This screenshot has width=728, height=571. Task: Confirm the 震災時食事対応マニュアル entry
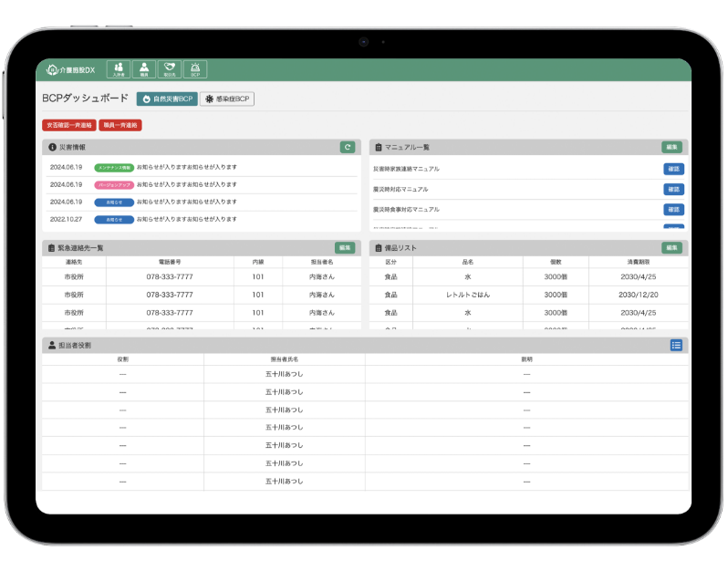click(x=673, y=209)
